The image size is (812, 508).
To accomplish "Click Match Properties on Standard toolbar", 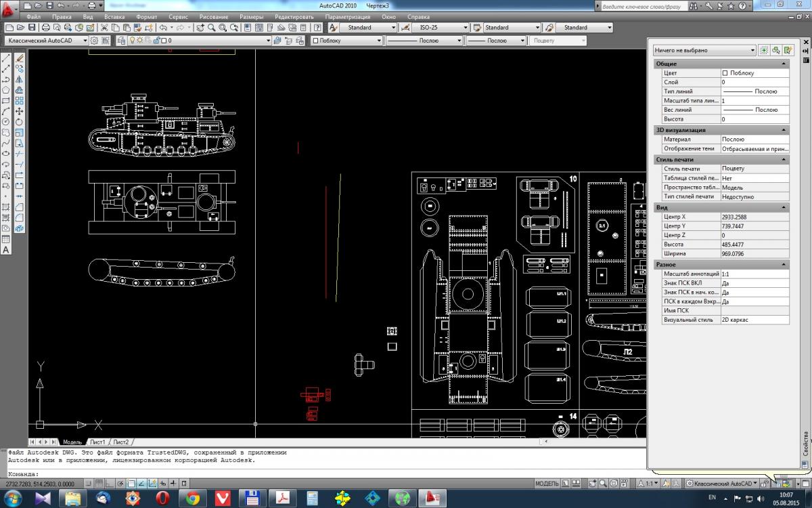I will click(x=137, y=28).
